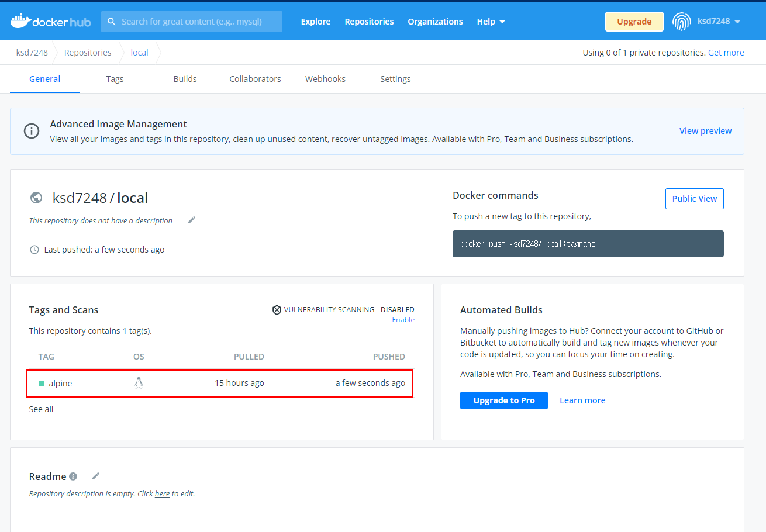
Task: Switch to the Webhooks tab
Action: (x=325, y=79)
